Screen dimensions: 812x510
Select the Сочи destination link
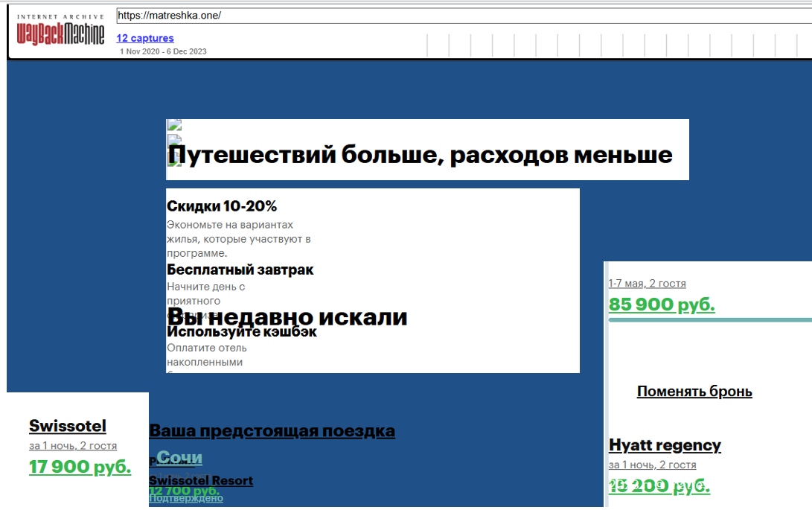pos(179,457)
